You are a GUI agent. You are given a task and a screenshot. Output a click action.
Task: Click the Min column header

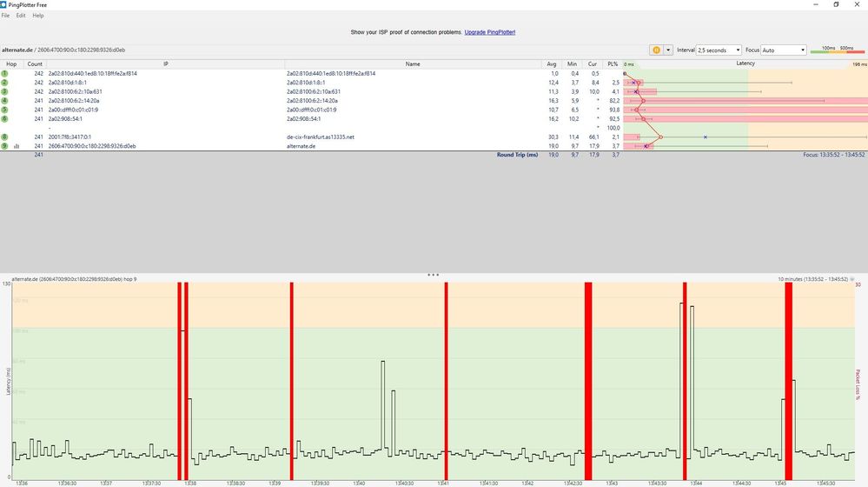pyautogui.click(x=572, y=64)
